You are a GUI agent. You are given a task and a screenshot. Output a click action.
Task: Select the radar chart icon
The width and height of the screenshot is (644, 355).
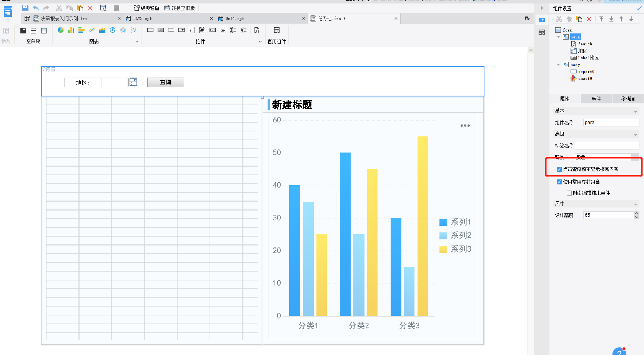pos(123,30)
